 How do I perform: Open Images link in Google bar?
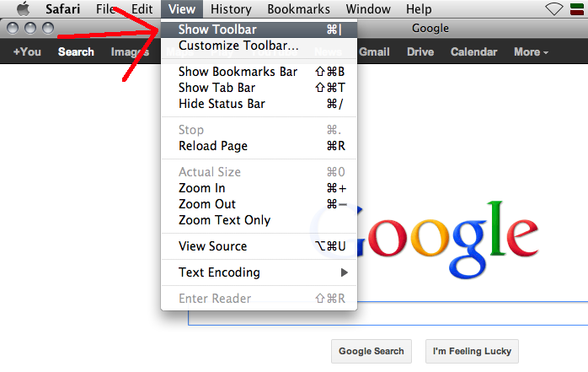(x=130, y=51)
